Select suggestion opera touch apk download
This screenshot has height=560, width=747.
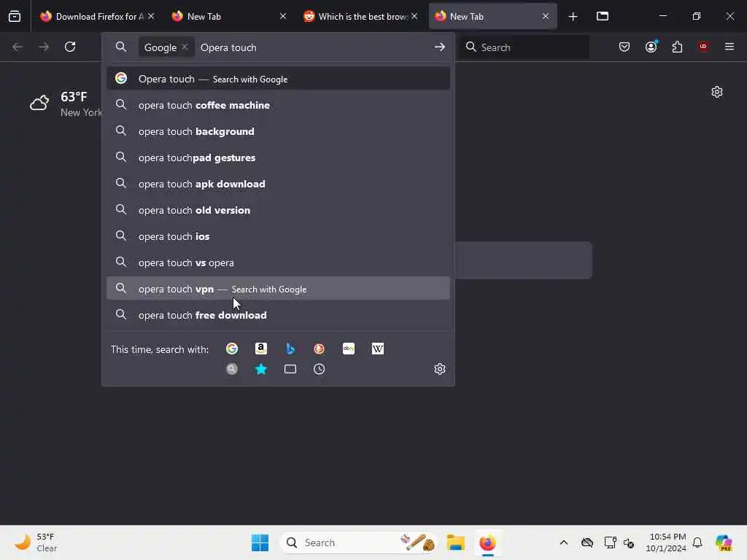coord(278,184)
